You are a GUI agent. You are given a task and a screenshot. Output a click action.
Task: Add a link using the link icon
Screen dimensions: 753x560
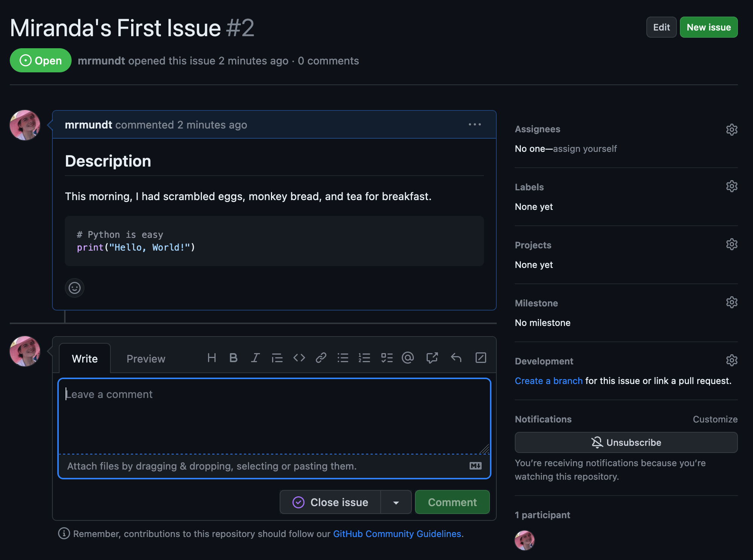(321, 358)
